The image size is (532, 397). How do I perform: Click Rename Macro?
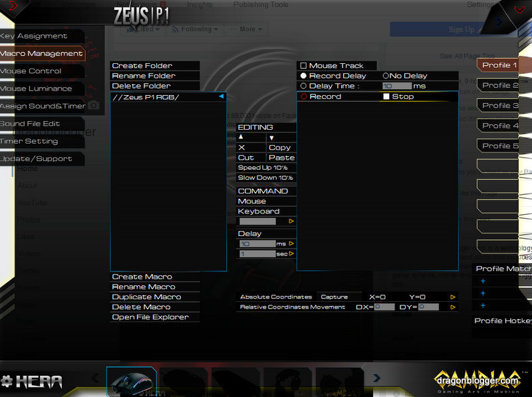(155, 287)
